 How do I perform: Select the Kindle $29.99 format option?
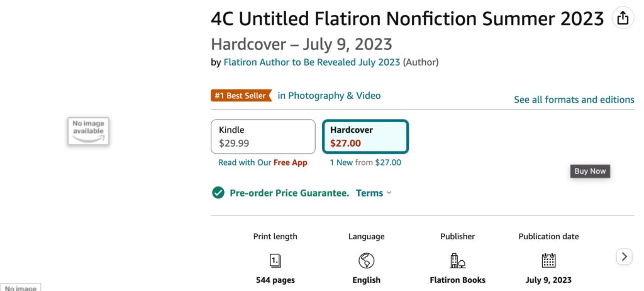point(263,137)
